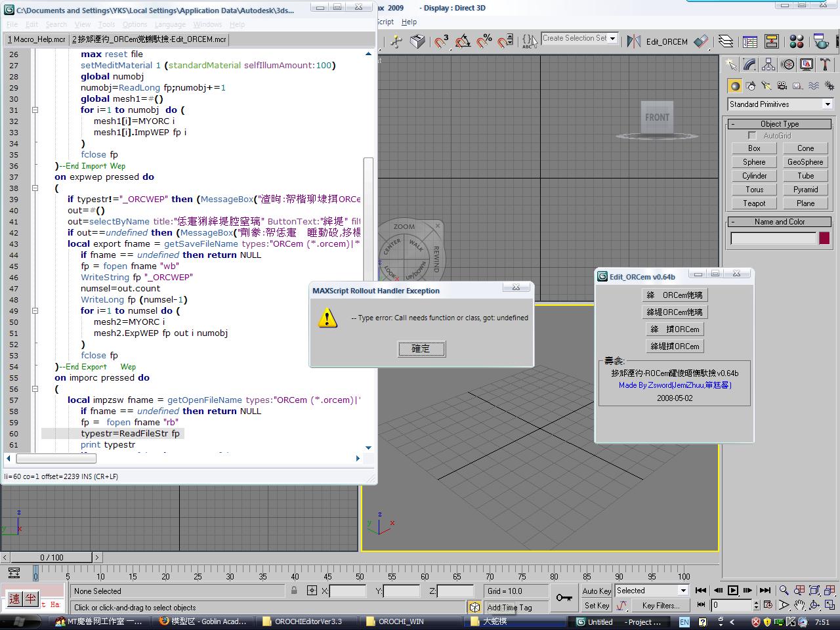Viewport: 840px width, 630px height.
Task: Click the Mirror tool icon
Action: coord(633,41)
